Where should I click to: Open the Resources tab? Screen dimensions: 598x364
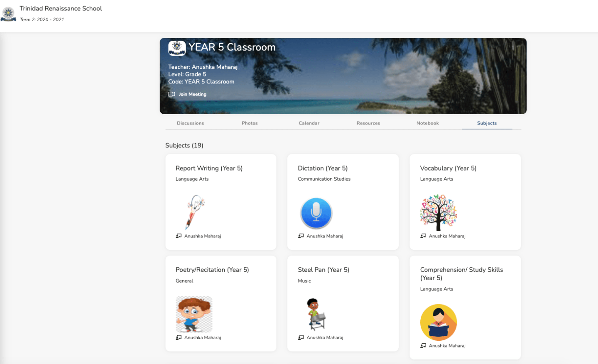pos(368,123)
